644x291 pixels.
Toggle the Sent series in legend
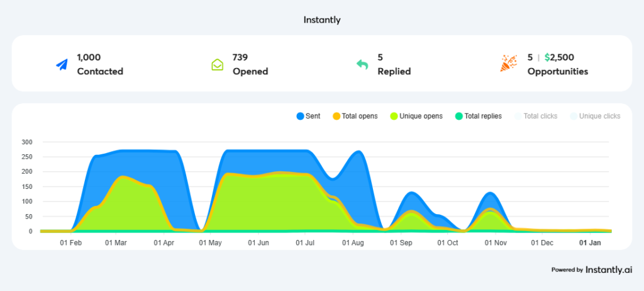308,116
